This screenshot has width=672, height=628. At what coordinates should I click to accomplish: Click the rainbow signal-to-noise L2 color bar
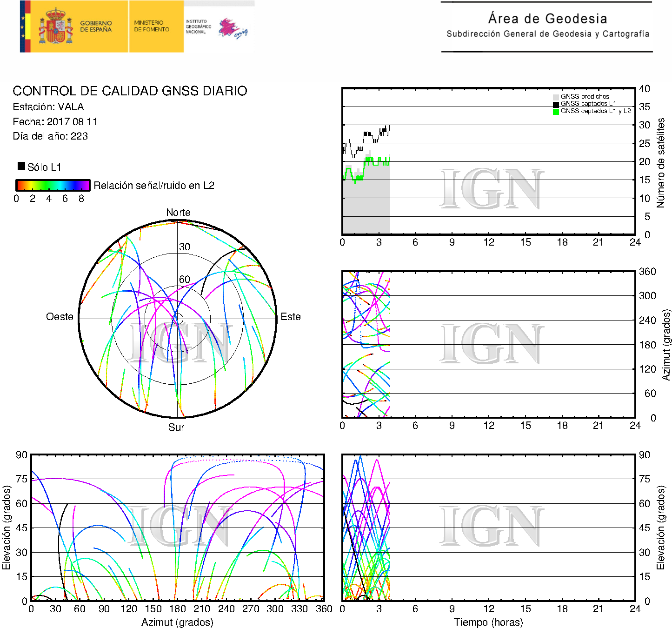tap(53, 185)
